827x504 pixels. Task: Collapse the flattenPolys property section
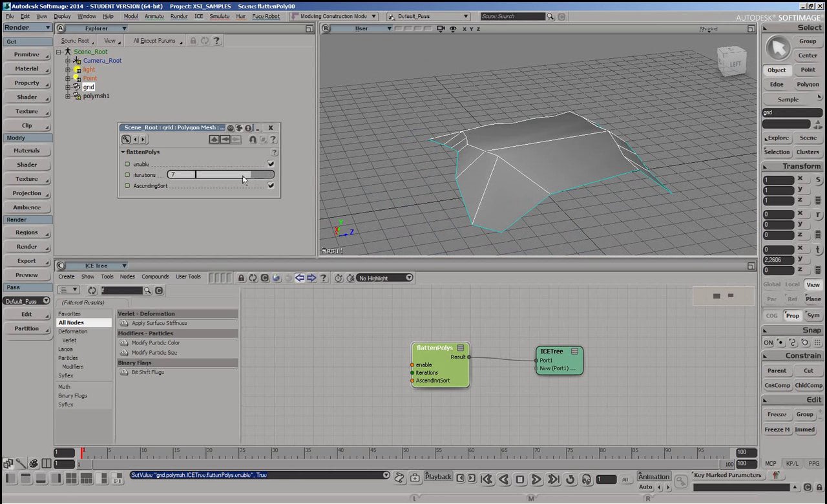[x=123, y=152]
